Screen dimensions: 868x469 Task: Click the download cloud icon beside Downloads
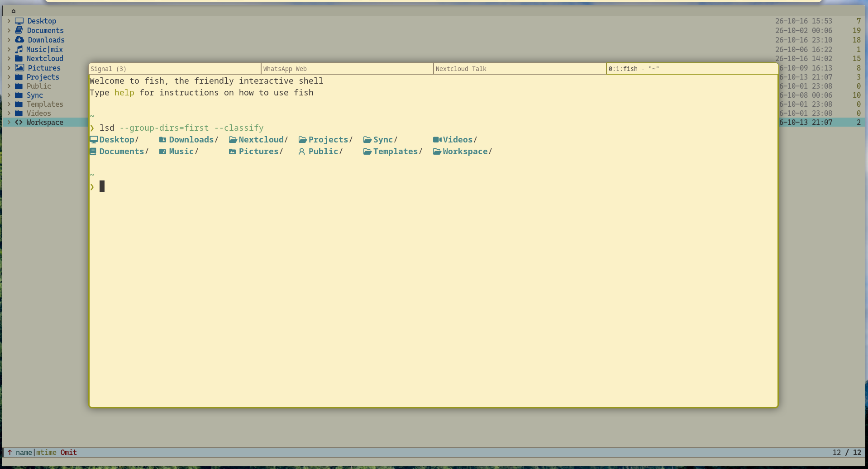point(19,40)
